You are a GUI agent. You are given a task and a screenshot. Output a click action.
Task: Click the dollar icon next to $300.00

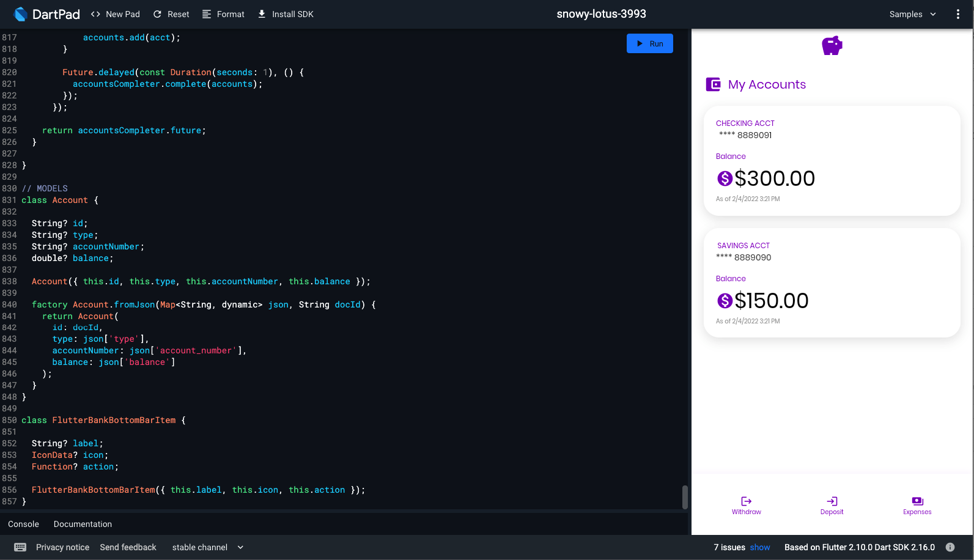pyautogui.click(x=725, y=178)
